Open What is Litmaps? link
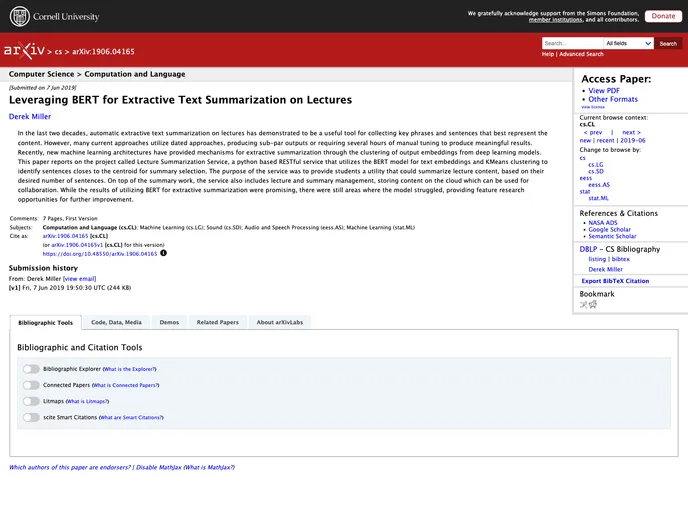 (x=87, y=401)
